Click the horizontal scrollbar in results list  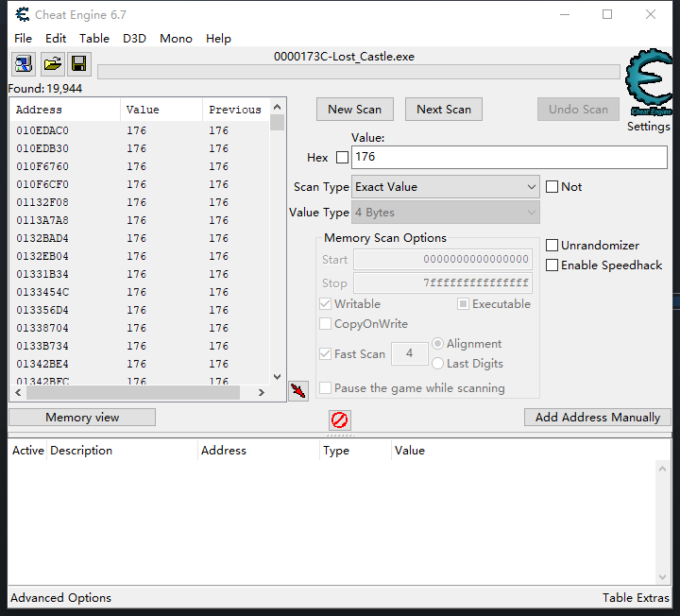tap(133, 393)
